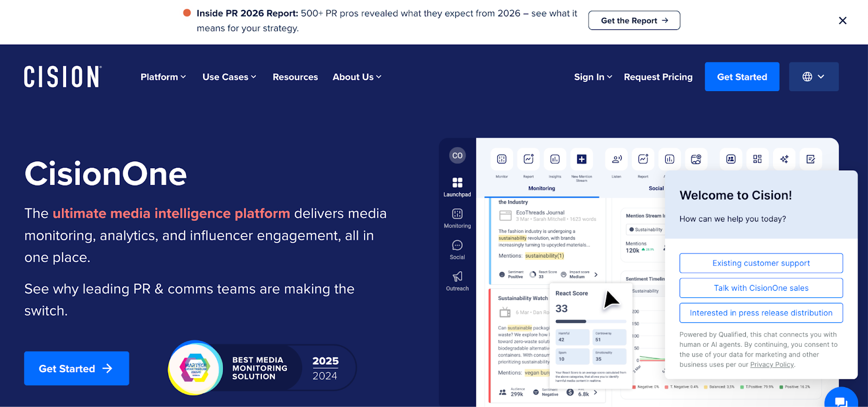Click the Audience 299k value
Image resolution: width=868 pixels, height=407 pixels.
(517, 394)
